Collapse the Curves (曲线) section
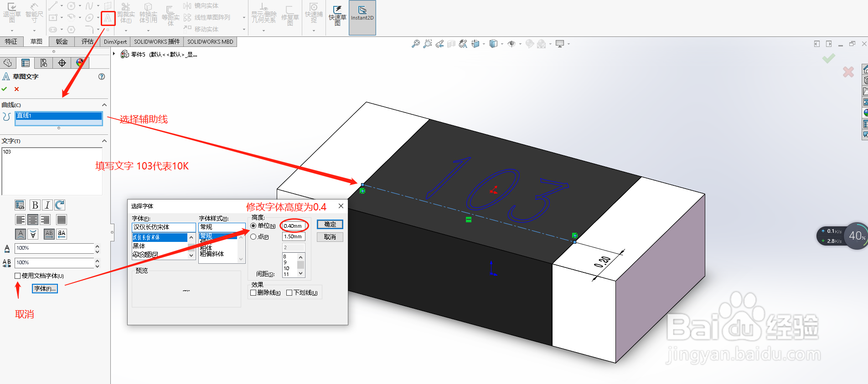The height and width of the screenshot is (384, 868). point(104,105)
